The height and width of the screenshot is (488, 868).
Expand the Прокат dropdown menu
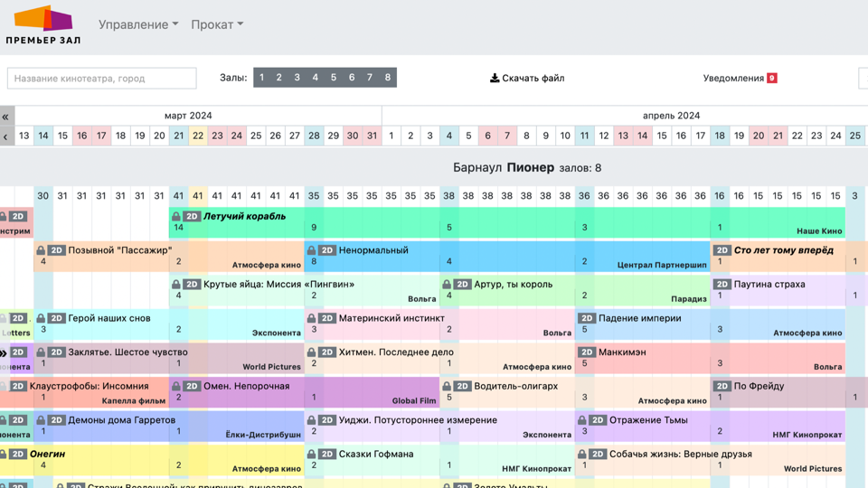(217, 24)
